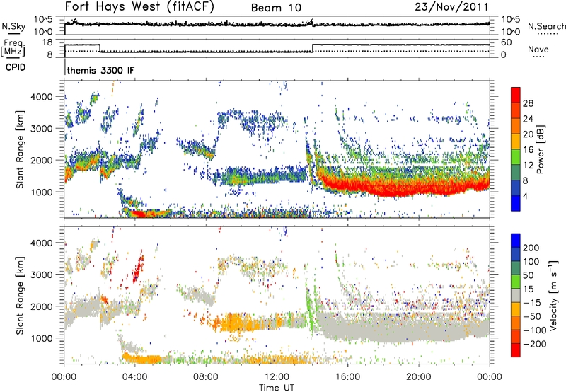Click the date '23/Nov/2011'
566x392 pixels.
(451, 6)
